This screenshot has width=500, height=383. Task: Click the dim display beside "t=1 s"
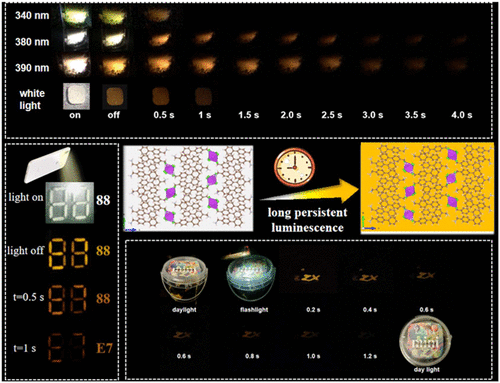[x=67, y=347]
